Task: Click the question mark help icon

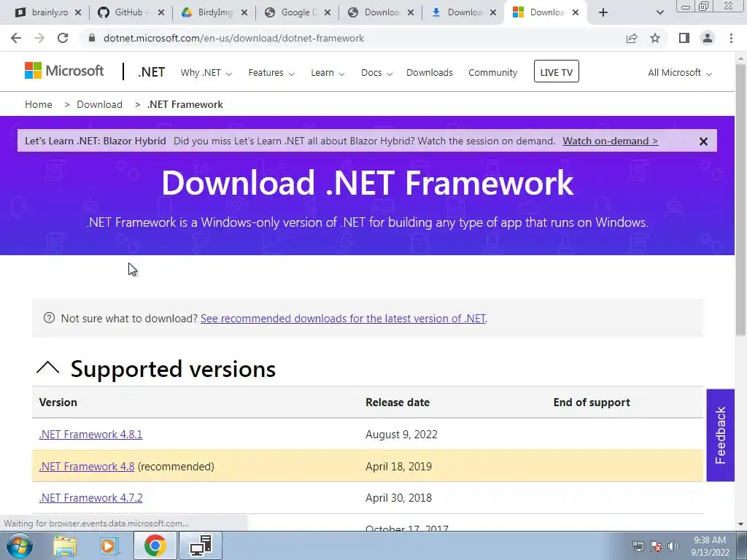Action: [x=49, y=318]
